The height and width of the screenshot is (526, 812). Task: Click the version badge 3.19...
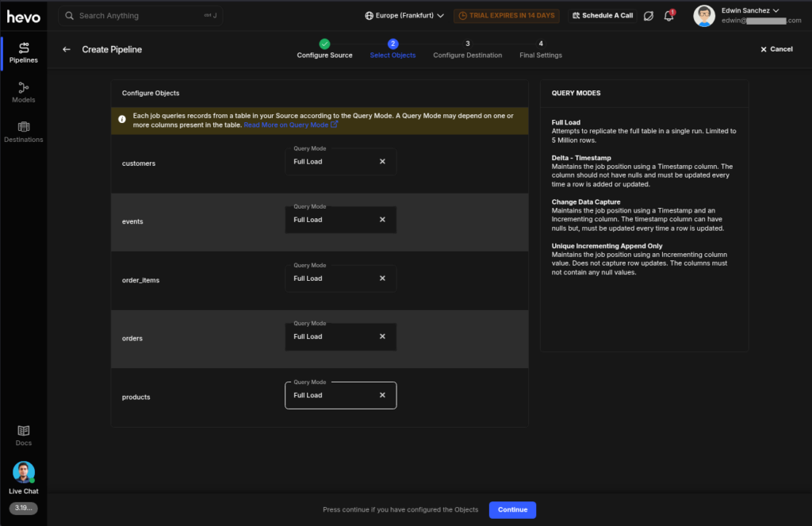pyautogui.click(x=23, y=508)
